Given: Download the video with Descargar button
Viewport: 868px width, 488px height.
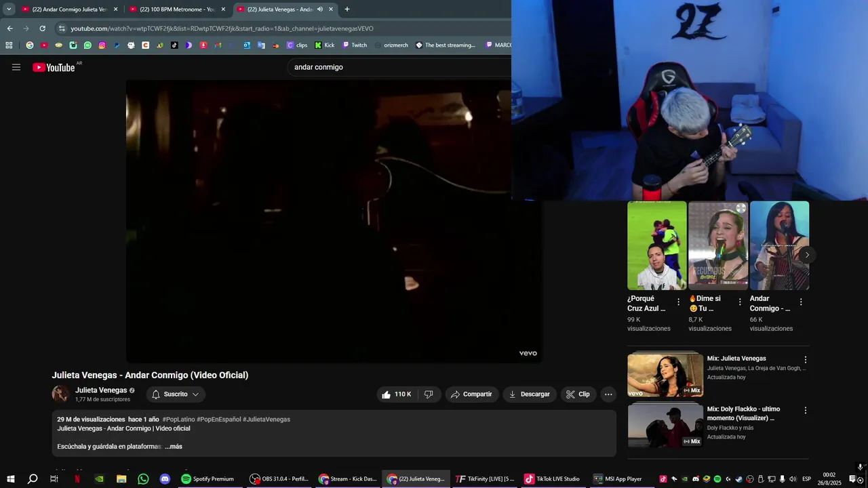Looking at the screenshot, I should pyautogui.click(x=530, y=394).
